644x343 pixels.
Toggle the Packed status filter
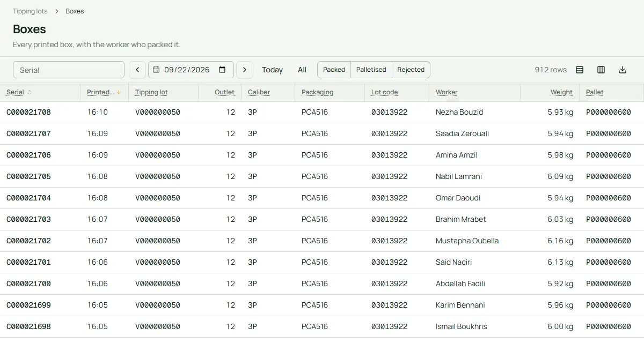[x=334, y=70]
